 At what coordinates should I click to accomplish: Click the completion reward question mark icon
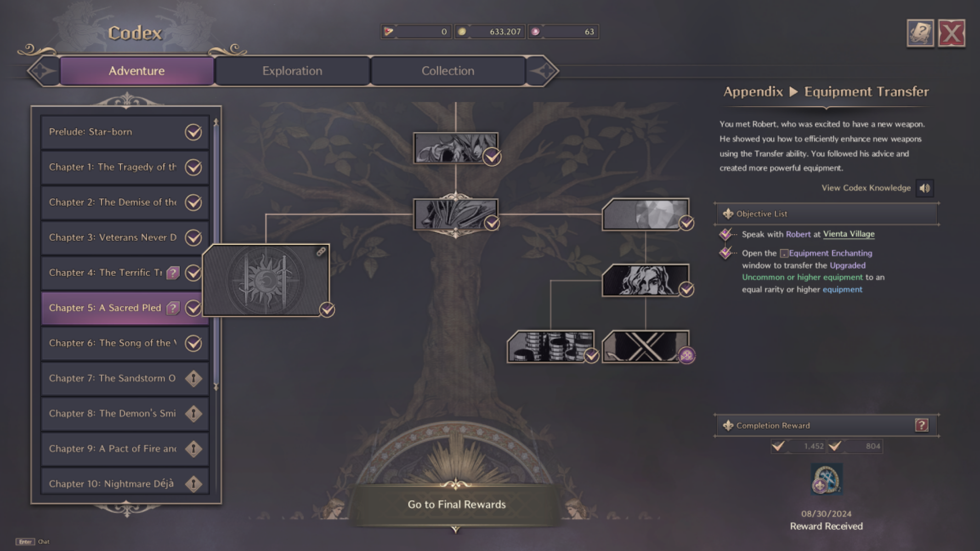click(x=921, y=425)
